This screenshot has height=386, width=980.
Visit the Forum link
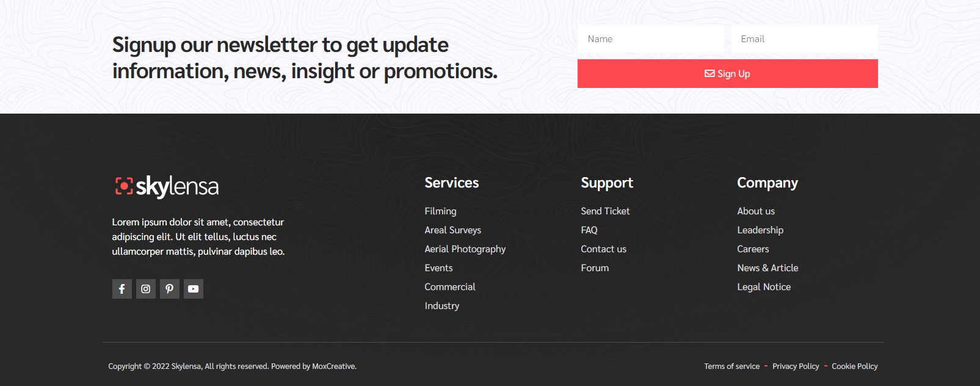tap(595, 268)
